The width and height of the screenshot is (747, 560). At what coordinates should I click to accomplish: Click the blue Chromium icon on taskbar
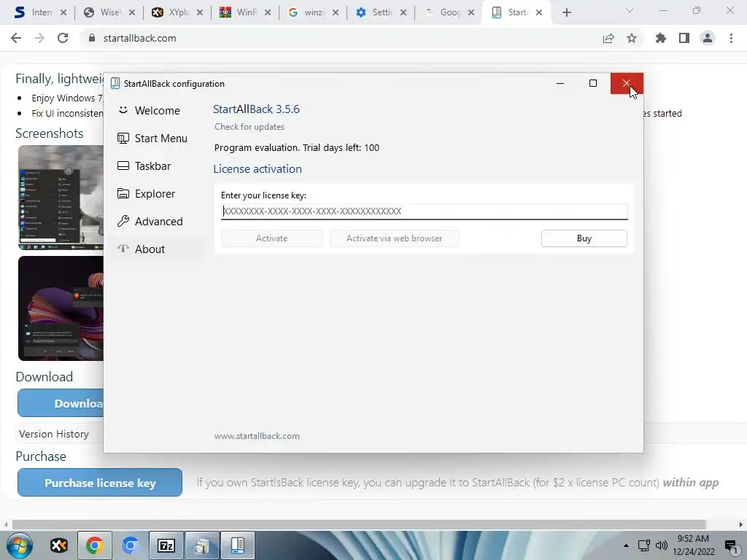tap(130, 545)
